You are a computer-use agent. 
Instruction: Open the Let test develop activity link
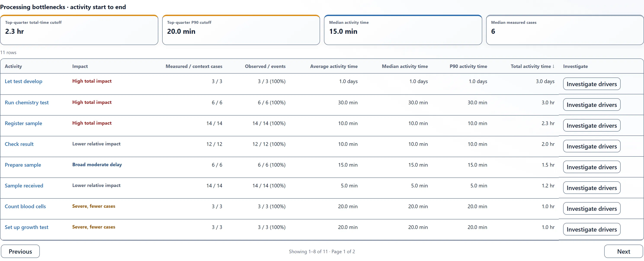pos(24,81)
